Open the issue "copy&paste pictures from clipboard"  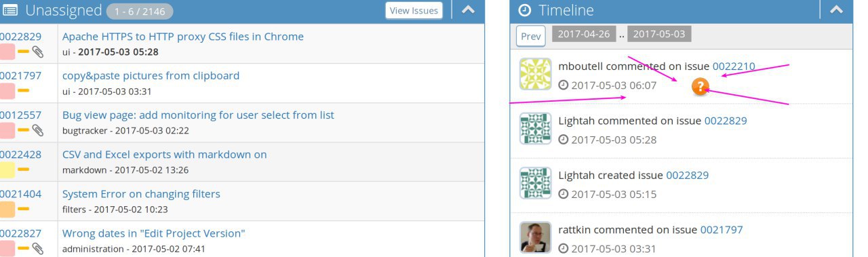tap(151, 76)
